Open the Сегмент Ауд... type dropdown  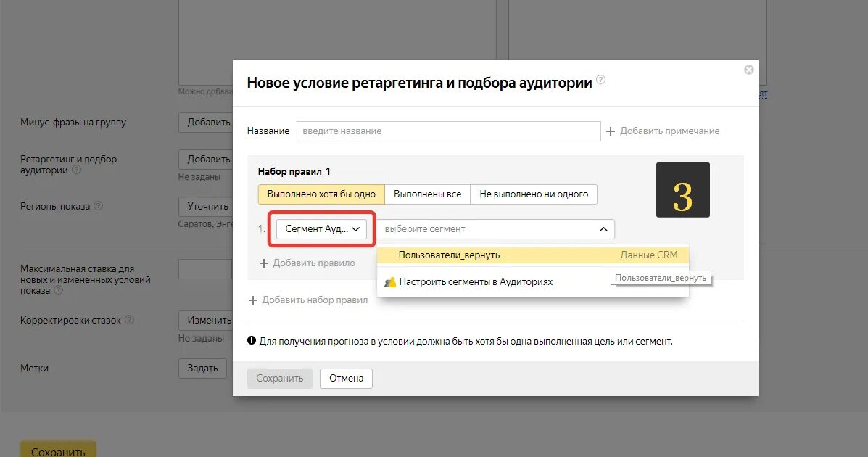click(x=322, y=228)
